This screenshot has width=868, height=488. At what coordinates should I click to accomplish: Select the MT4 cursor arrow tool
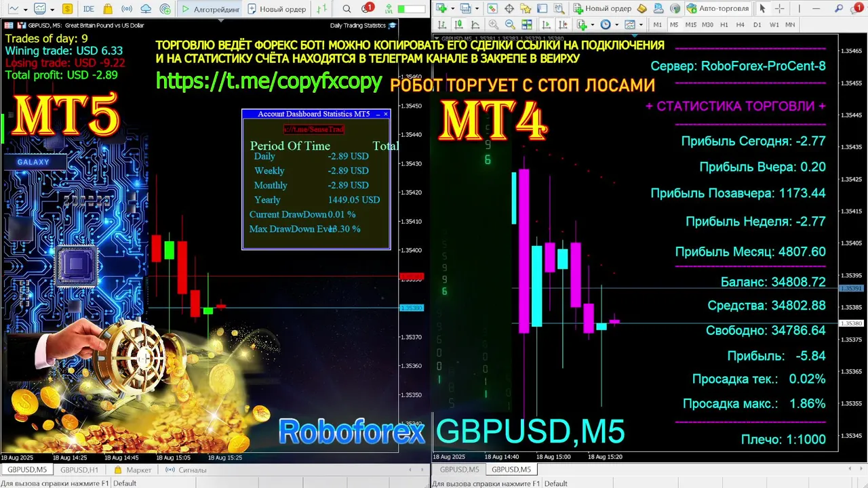click(762, 8)
